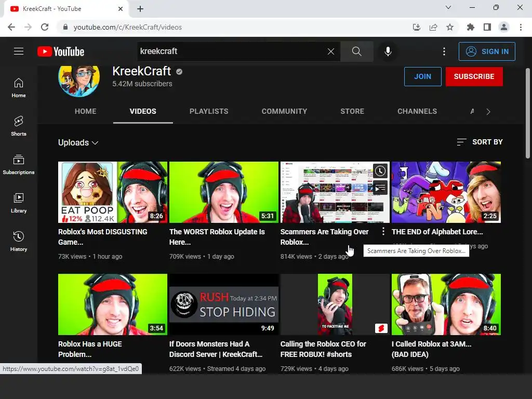The height and width of the screenshot is (399, 532).
Task: Click the 3:54 HUGE Problem thumbnail
Action: (113, 304)
